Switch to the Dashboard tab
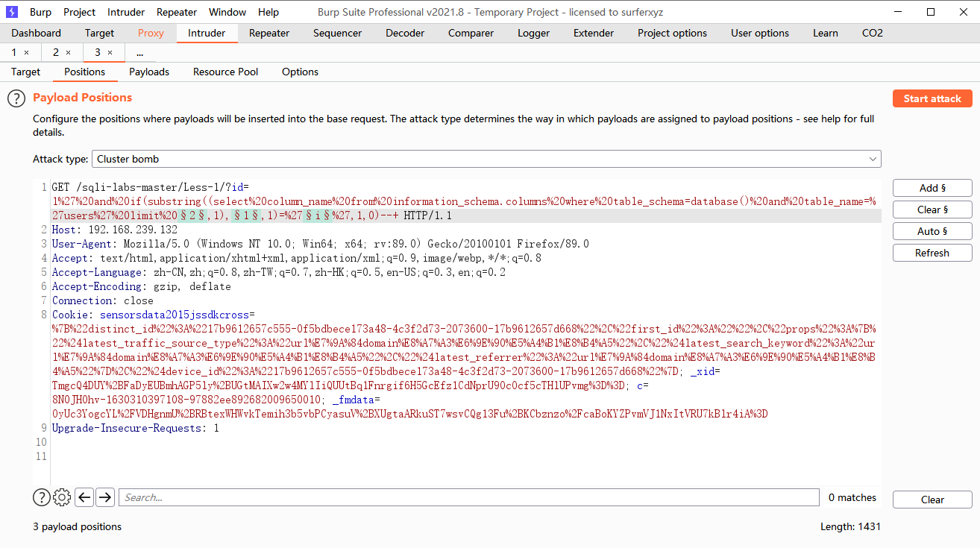The image size is (980, 548). pos(37,33)
